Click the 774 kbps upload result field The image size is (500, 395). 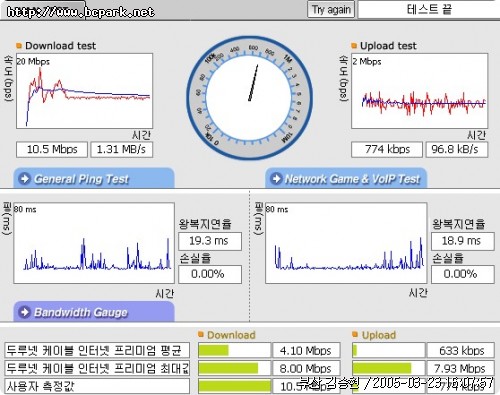click(387, 149)
